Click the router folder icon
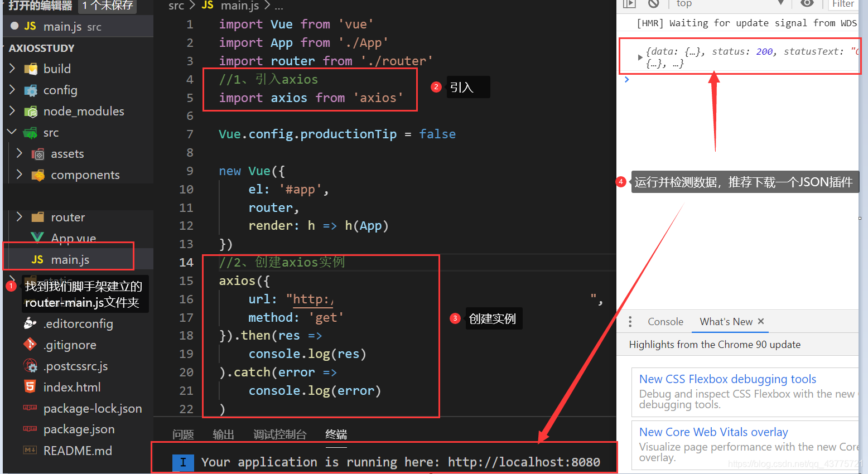Image resolution: width=868 pixels, height=474 pixels. coord(38,217)
